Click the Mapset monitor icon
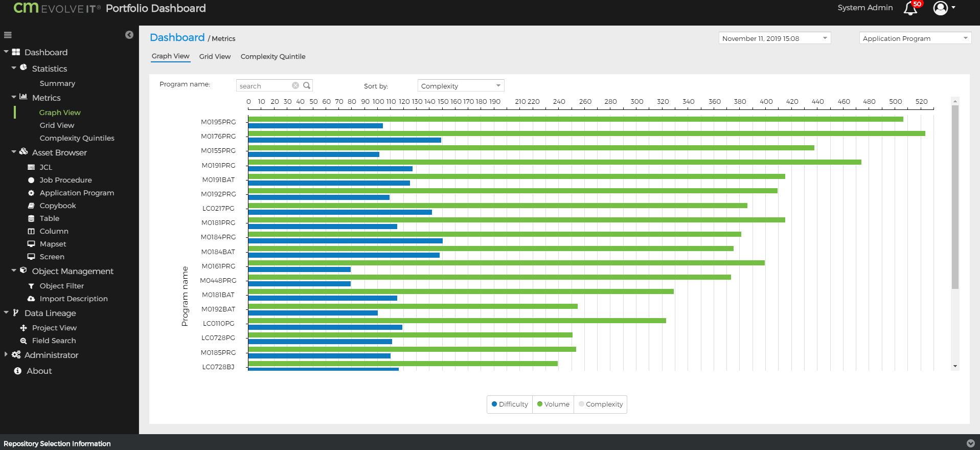The image size is (980, 450). 31,244
